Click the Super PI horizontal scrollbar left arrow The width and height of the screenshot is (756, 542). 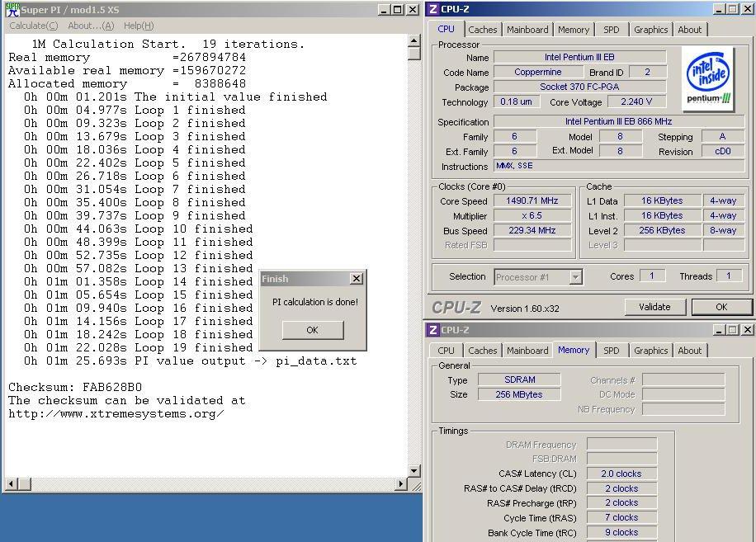point(11,483)
